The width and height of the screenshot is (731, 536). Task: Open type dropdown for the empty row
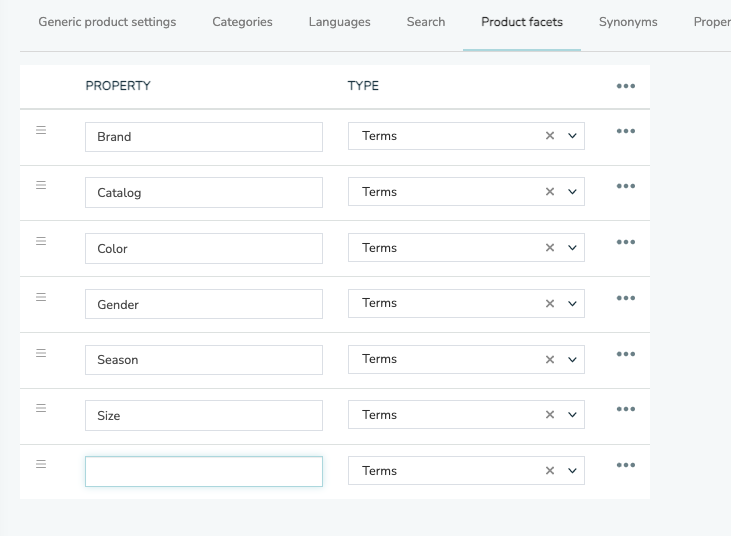(572, 471)
